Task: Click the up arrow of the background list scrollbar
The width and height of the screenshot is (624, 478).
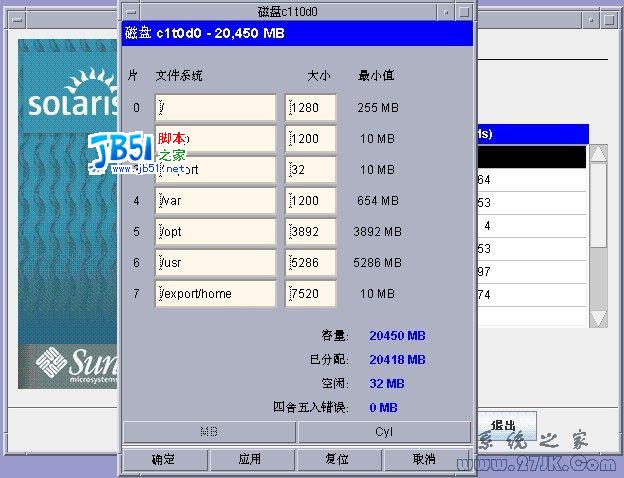Action: [598, 153]
